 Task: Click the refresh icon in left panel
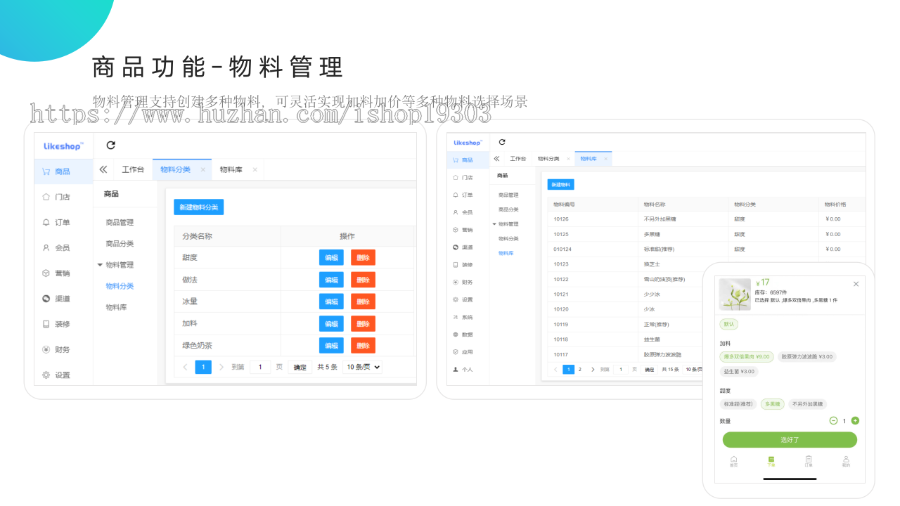(111, 145)
